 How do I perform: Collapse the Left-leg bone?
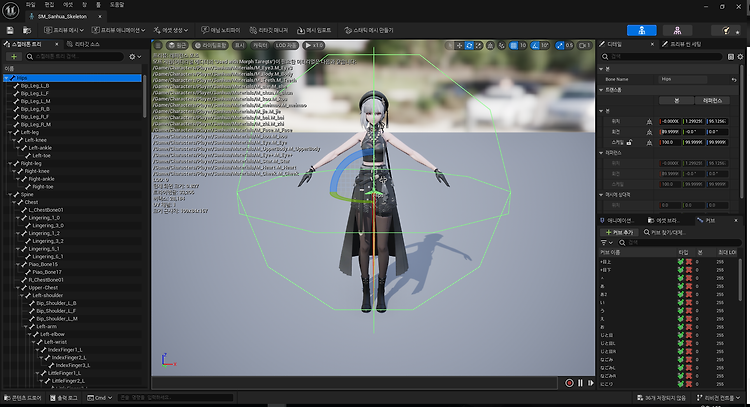click(x=11, y=132)
